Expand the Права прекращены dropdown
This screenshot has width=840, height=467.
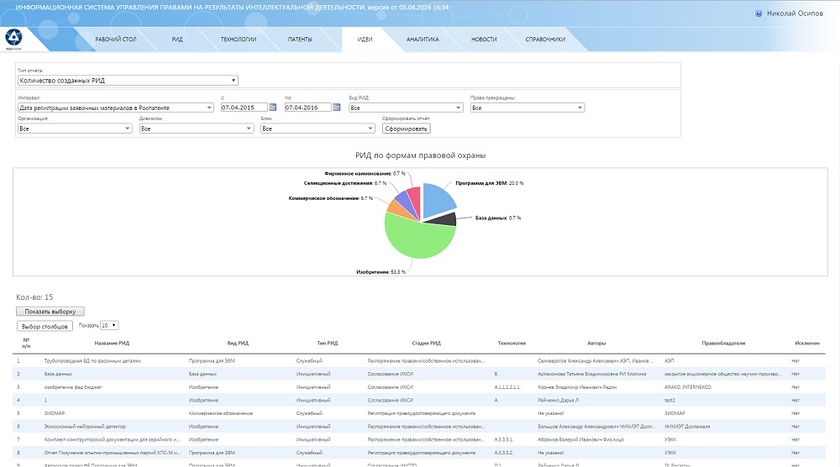(527, 107)
